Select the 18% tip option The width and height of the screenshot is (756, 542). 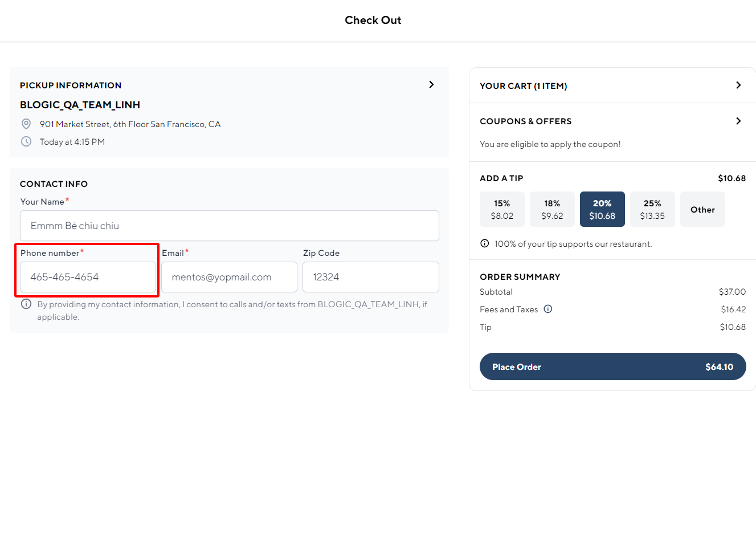(x=552, y=209)
